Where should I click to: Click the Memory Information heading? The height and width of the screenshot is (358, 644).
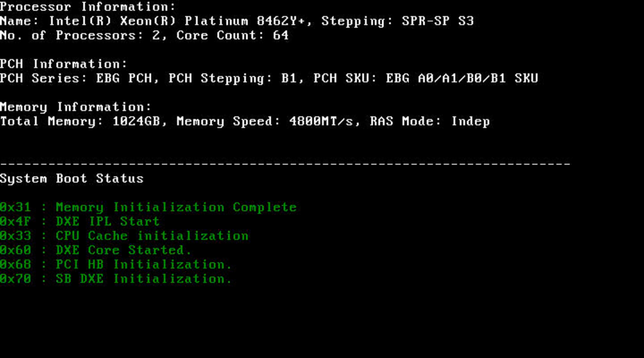(76, 107)
